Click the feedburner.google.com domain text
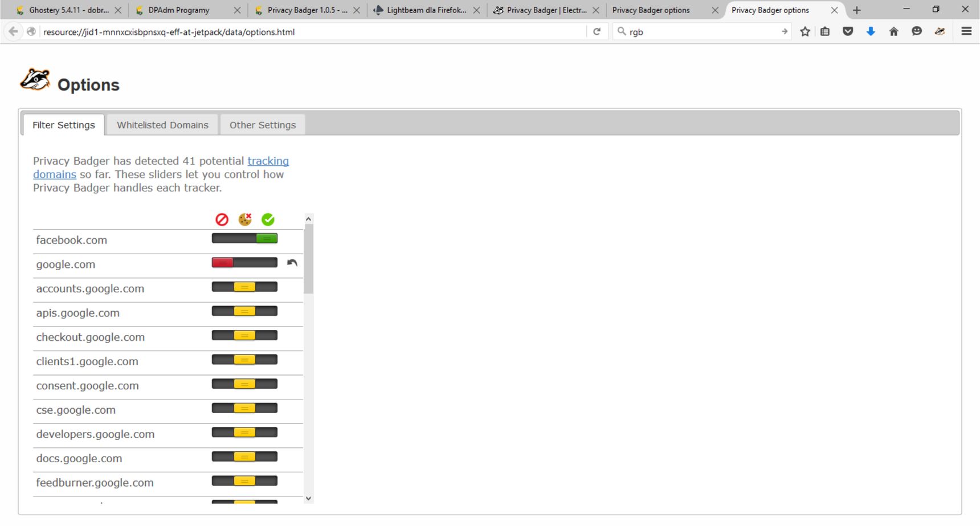 click(x=95, y=483)
